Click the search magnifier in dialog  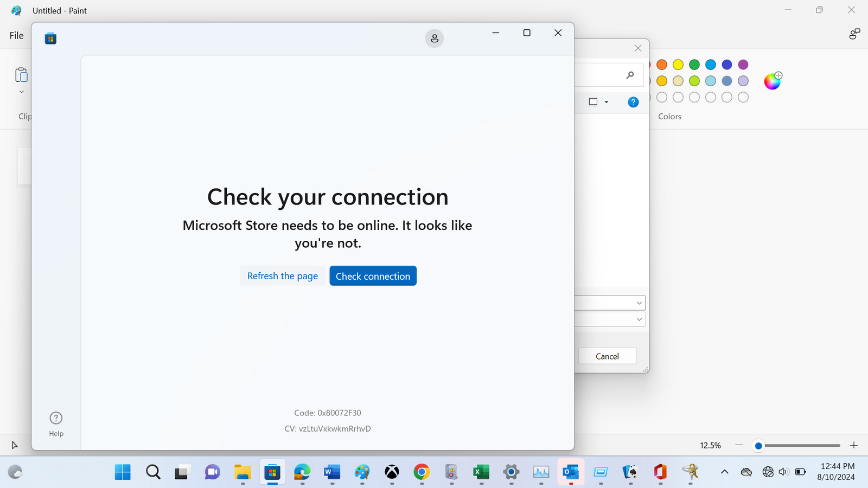point(630,75)
